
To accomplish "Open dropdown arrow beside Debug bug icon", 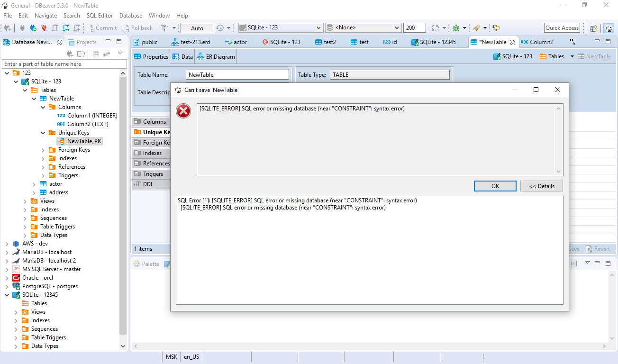I will (x=464, y=28).
